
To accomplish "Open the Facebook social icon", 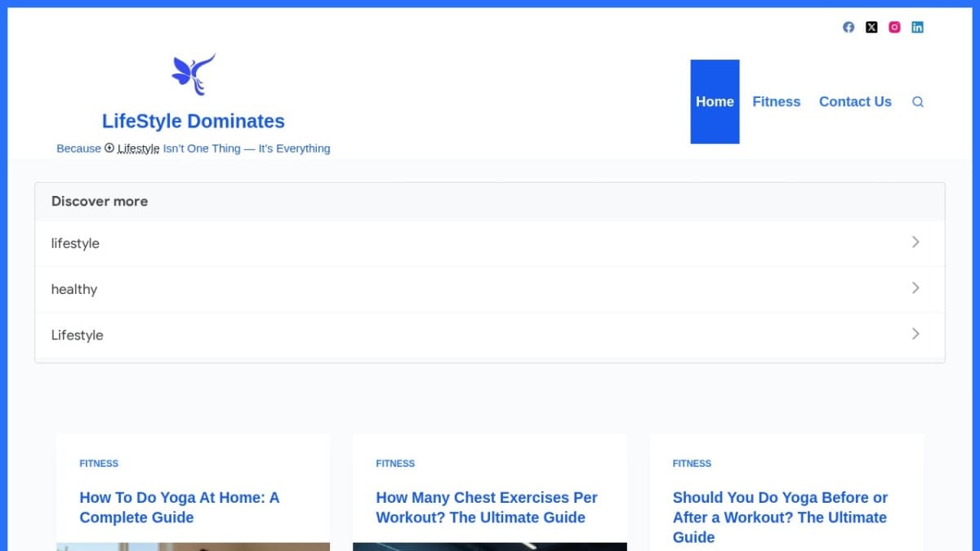I will pos(849,27).
